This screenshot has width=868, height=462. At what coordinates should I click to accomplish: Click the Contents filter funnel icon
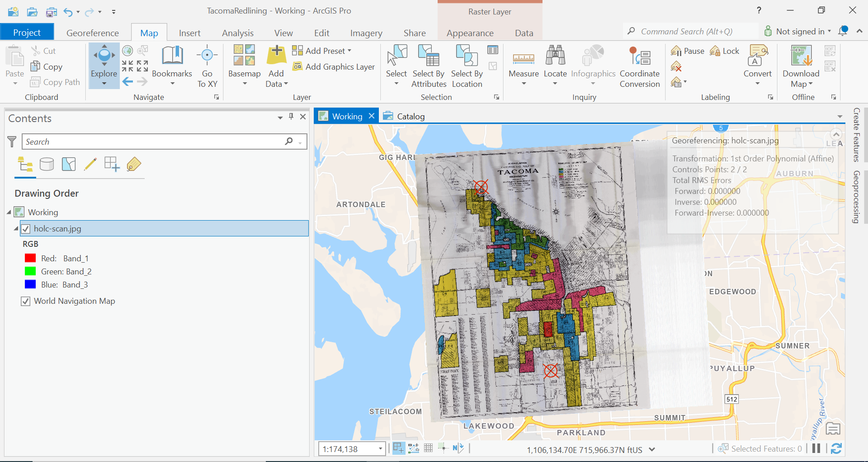tap(12, 141)
